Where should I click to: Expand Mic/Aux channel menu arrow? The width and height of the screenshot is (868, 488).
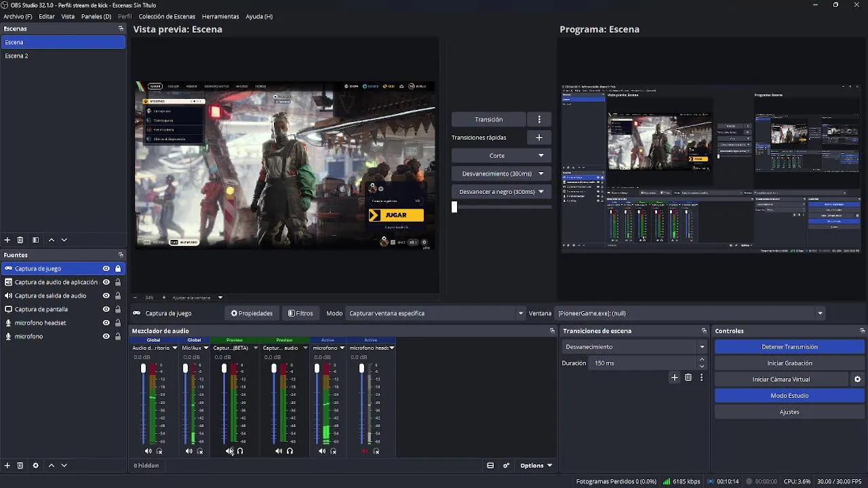coord(205,348)
